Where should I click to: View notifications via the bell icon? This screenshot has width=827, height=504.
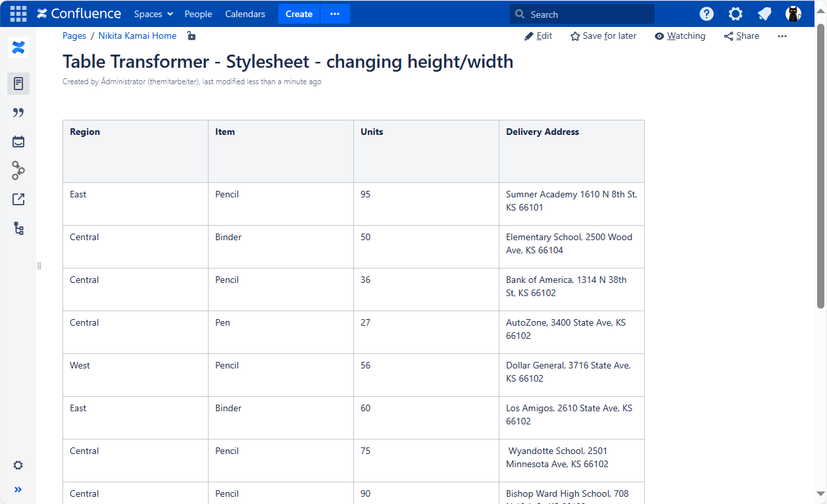click(x=764, y=14)
